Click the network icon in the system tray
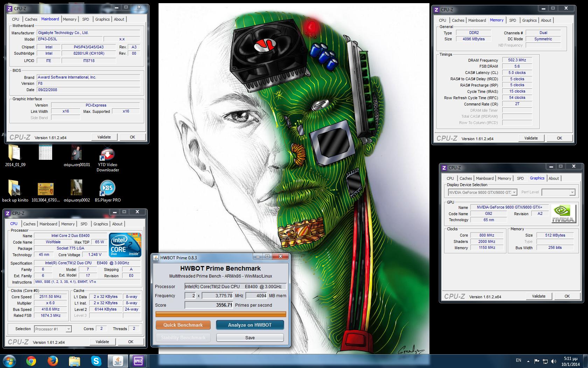This screenshot has height=368, width=588. (x=545, y=361)
